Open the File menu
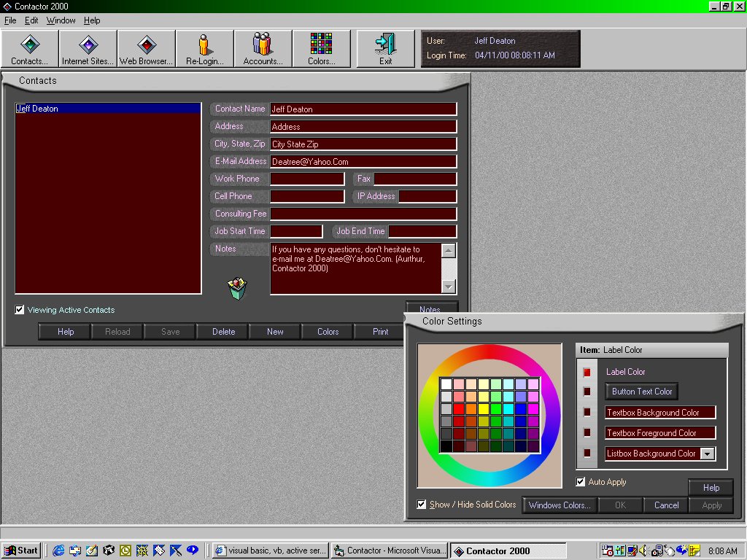747x560 pixels. pos(10,20)
